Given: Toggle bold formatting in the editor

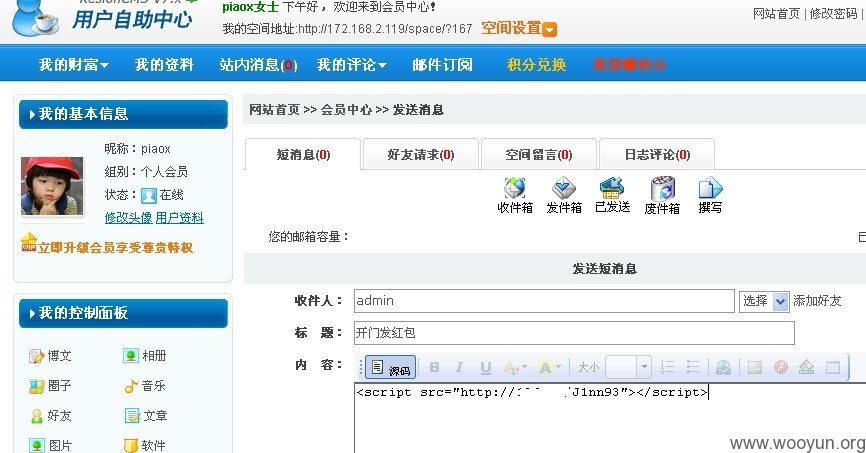Looking at the screenshot, I should tap(434, 367).
